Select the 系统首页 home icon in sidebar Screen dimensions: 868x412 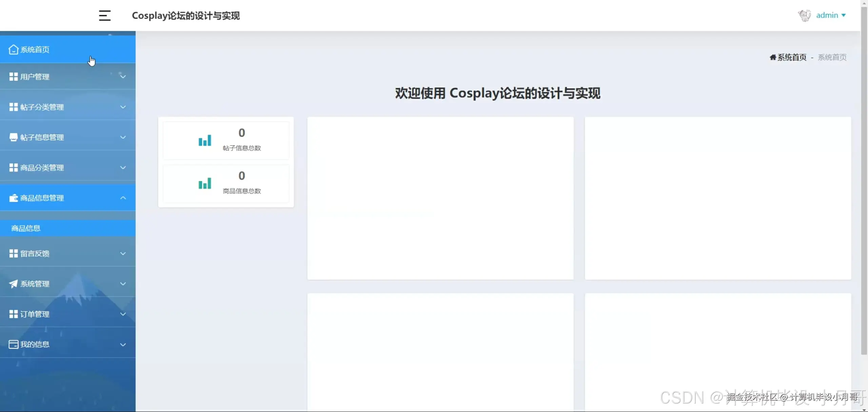click(x=13, y=49)
